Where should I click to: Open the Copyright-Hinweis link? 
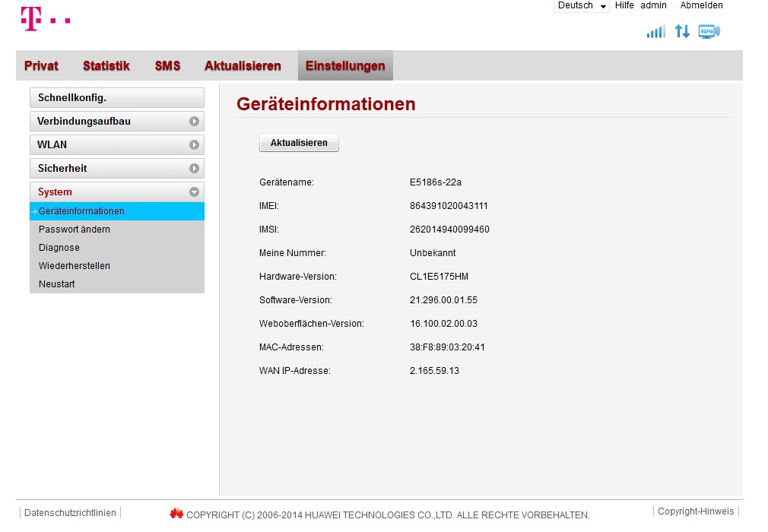tap(696, 511)
